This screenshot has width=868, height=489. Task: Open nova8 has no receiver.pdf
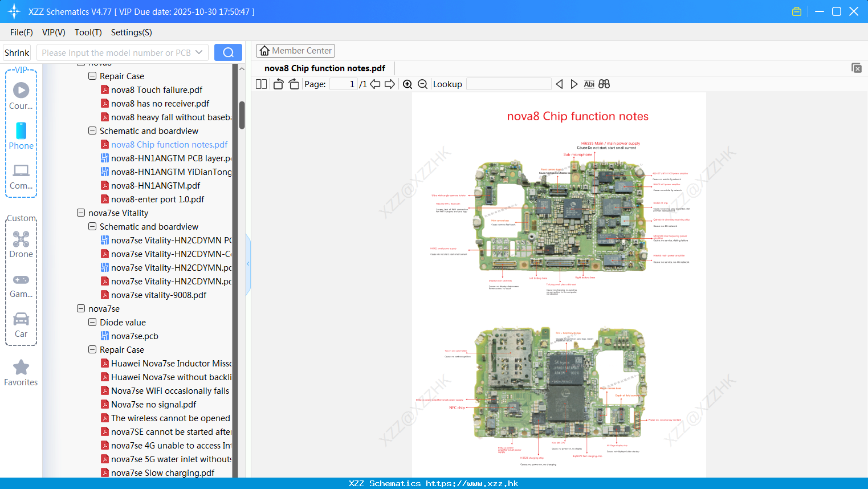point(160,103)
